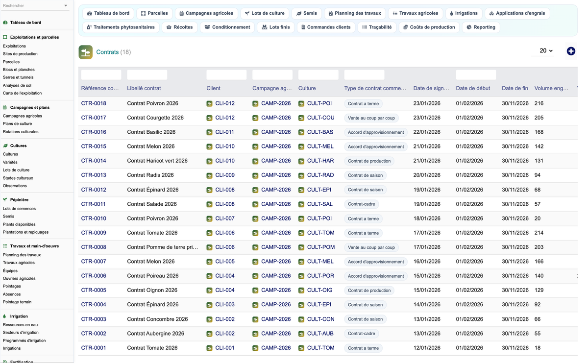The height and width of the screenshot is (364, 588).
Task: Open the Travaux agricoles tab
Action: point(416,13)
